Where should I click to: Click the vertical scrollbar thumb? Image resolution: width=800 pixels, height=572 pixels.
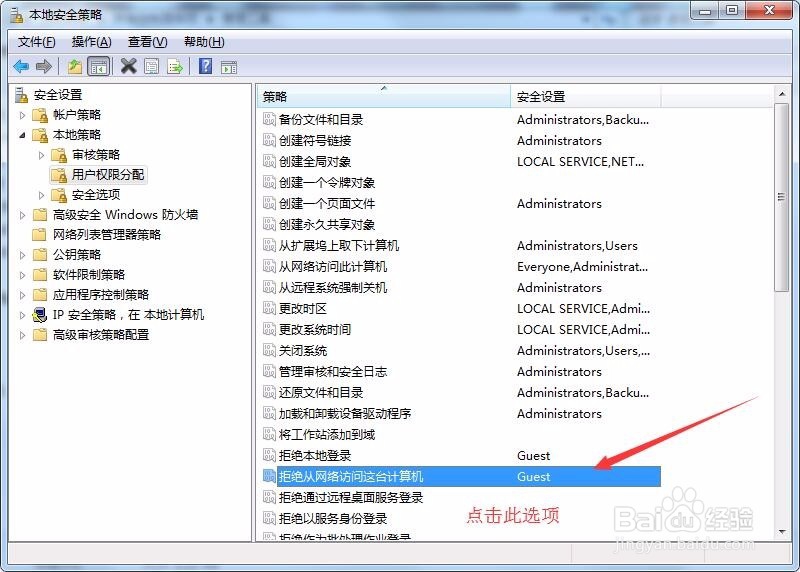[782, 197]
